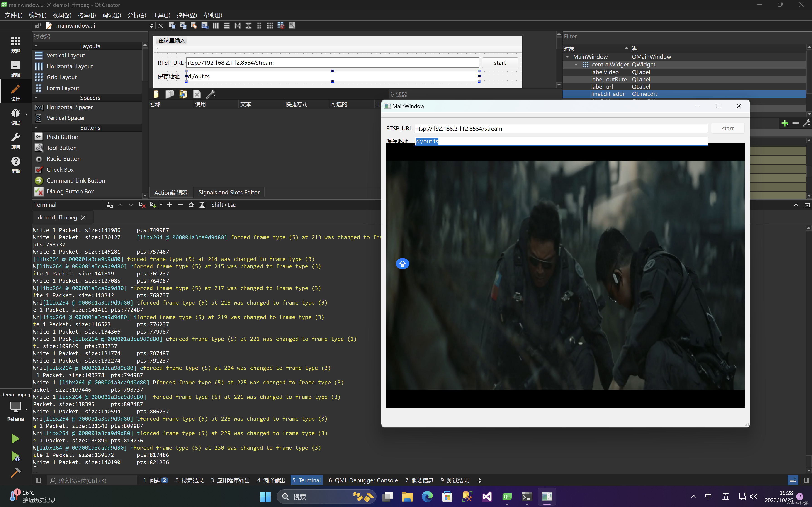Click the RTSP_URL field in running MainWindow
Image resolution: width=812 pixels, height=507 pixels.
[561, 128]
